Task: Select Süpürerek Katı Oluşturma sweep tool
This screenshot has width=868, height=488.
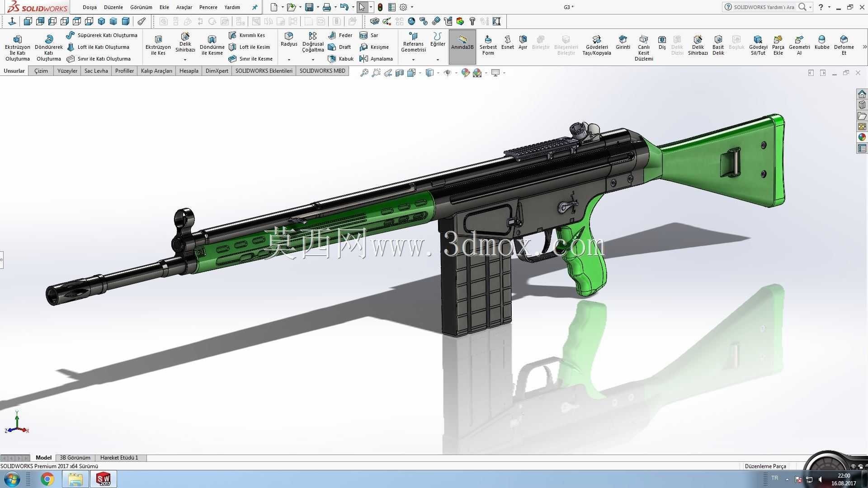Action: 102,35
